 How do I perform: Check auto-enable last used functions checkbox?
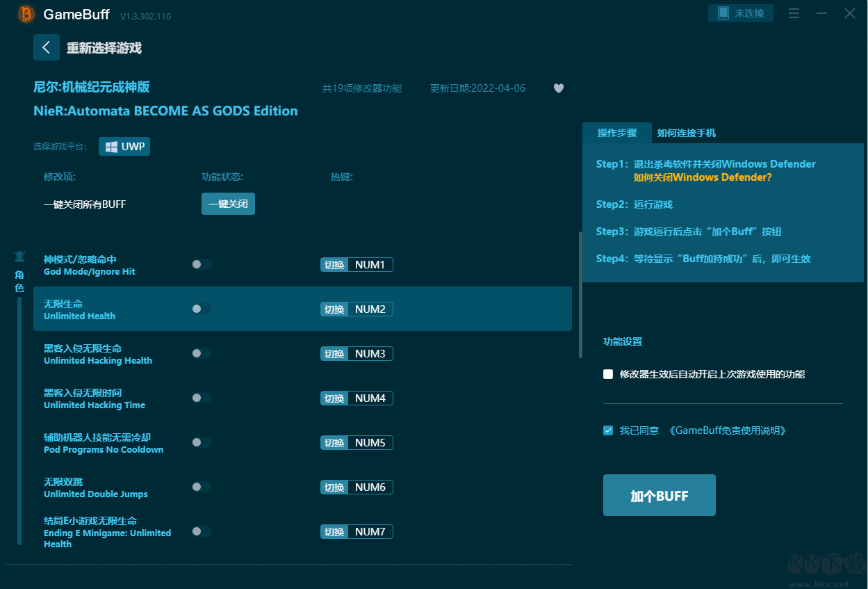point(608,374)
